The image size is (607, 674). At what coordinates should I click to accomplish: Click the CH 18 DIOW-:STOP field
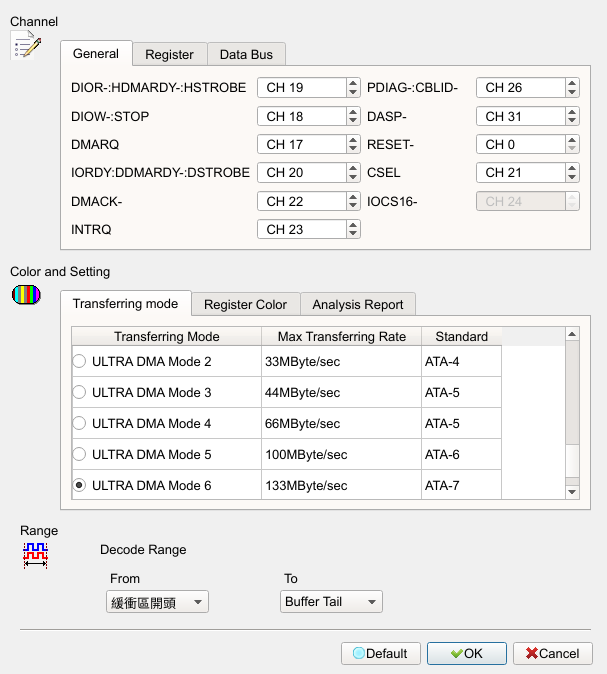[302, 116]
